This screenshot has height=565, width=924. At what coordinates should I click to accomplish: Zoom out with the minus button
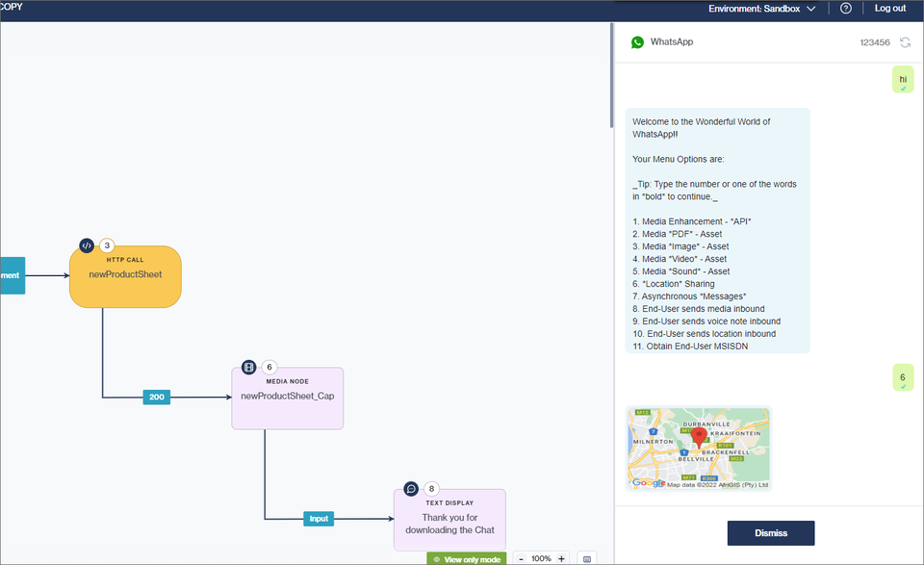coord(521,558)
